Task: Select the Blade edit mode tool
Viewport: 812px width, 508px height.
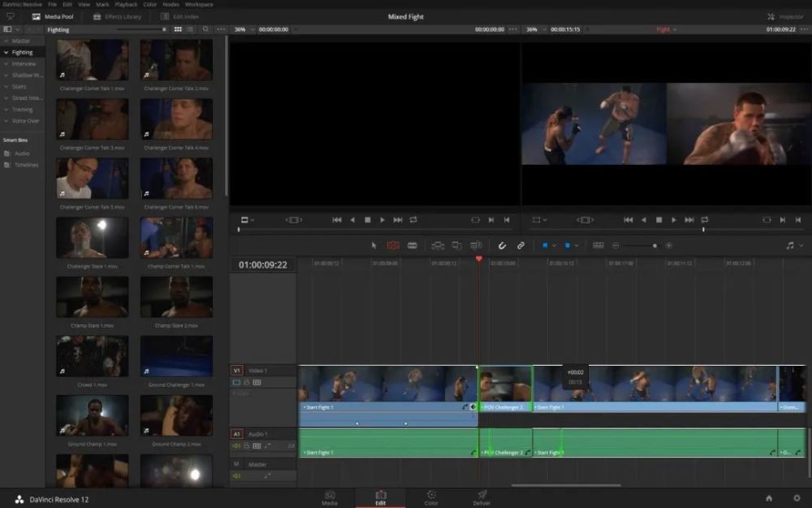Action: (412, 245)
